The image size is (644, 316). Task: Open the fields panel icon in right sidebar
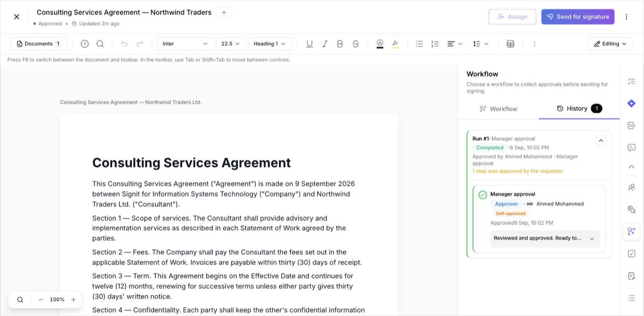click(x=632, y=126)
